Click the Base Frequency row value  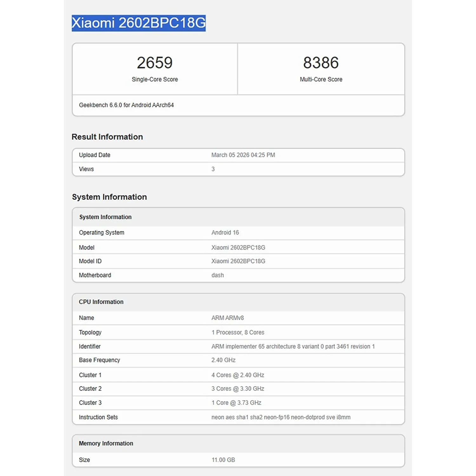[x=223, y=360]
